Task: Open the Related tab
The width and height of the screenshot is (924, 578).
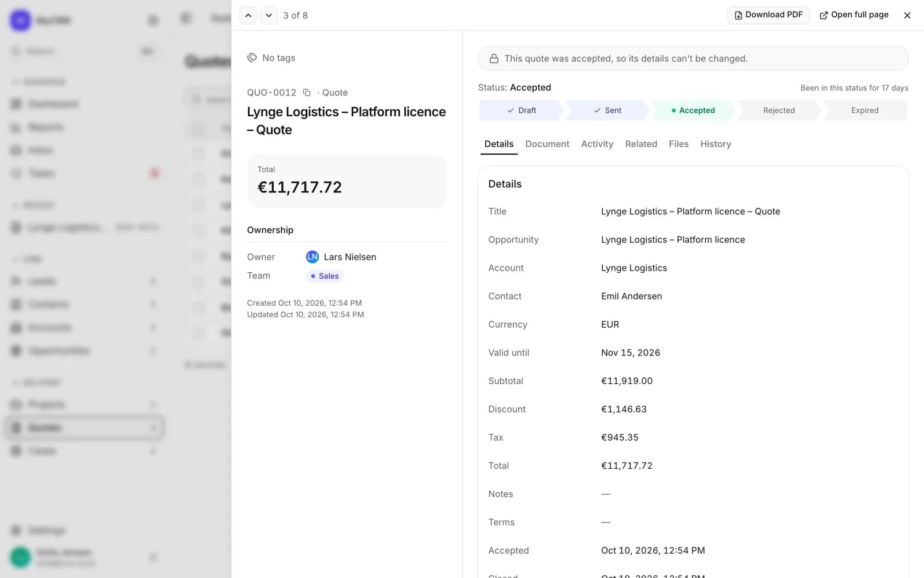Action: (x=641, y=144)
